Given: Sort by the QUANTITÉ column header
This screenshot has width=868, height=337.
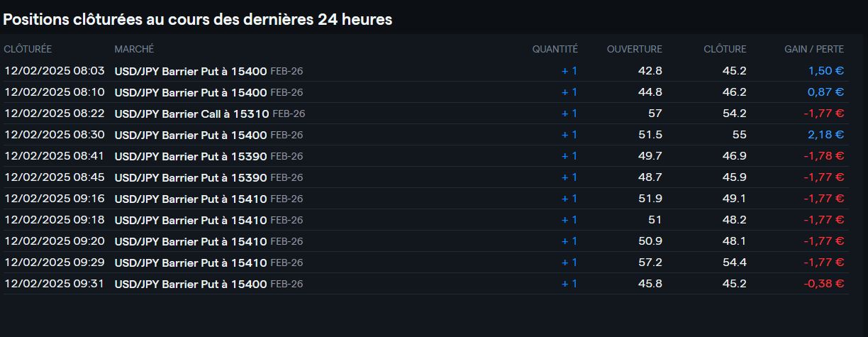Looking at the screenshot, I should [x=555, y=49].
